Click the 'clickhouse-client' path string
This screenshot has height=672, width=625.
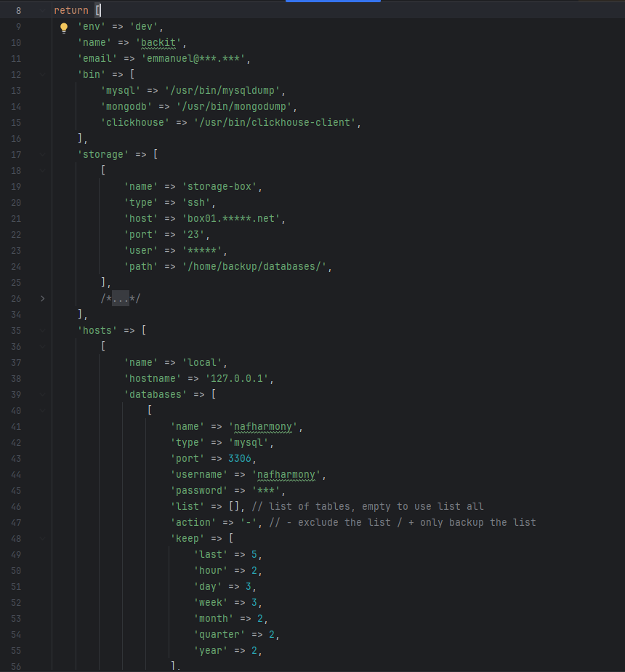point(275,122)
